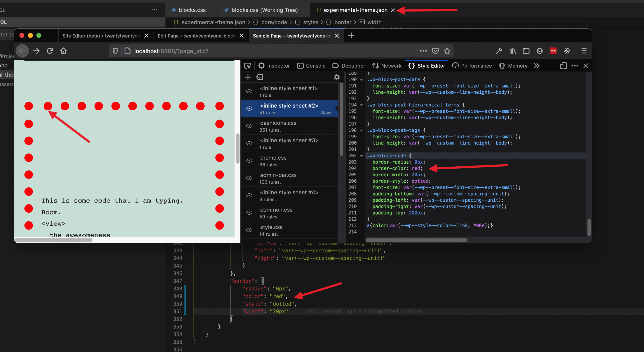Switch to Site Editor (beta) browser tab
This screenshot has width=644, height=352.
[106, 36]
